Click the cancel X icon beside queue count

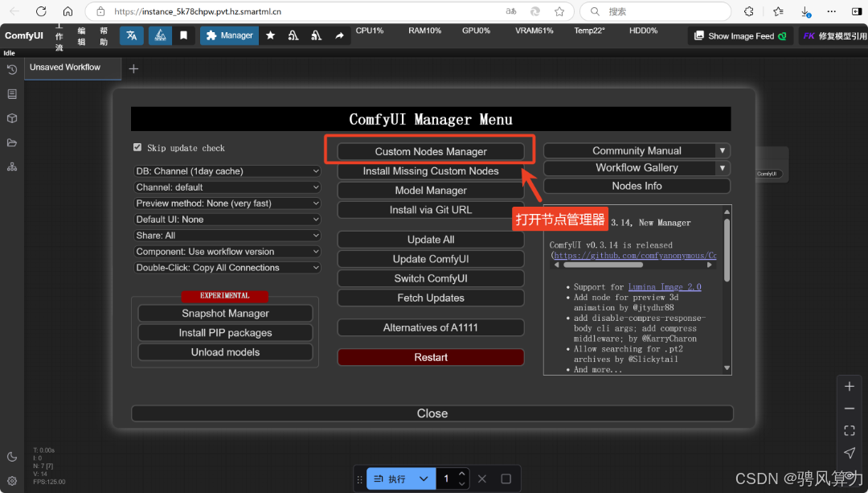tap(482, 479)
